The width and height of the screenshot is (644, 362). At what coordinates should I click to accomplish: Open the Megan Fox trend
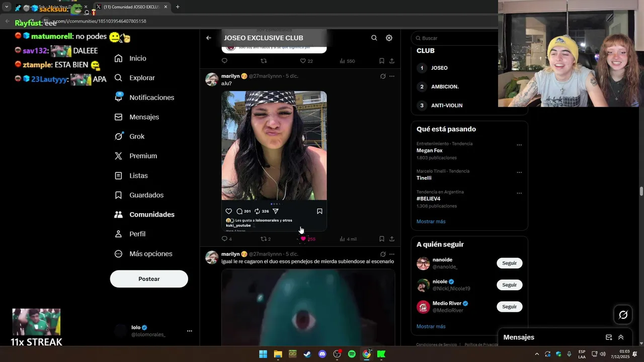tap(429, 150)
